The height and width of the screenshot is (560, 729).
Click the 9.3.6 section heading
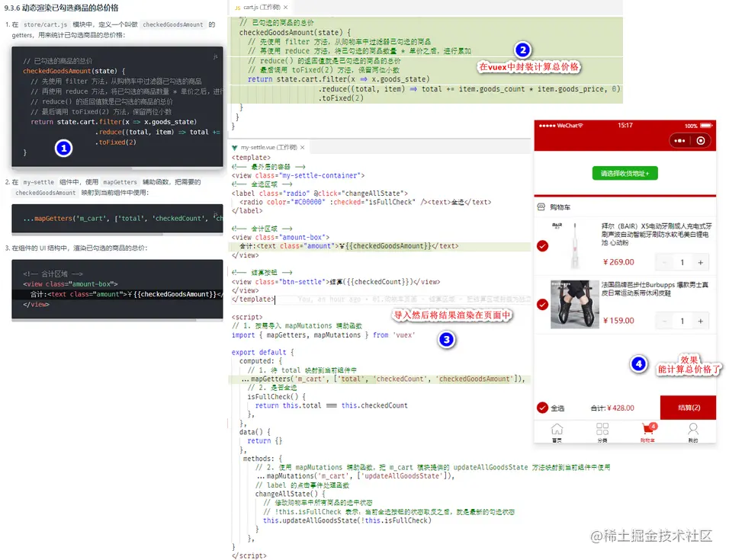click(x=61, y=8)
